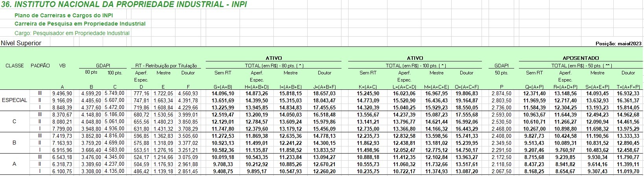Image resolution: width=644 pixels, height=176 pixels.
Task: Click the VB value '6.100,75'
Action: [x=62, y=172]
